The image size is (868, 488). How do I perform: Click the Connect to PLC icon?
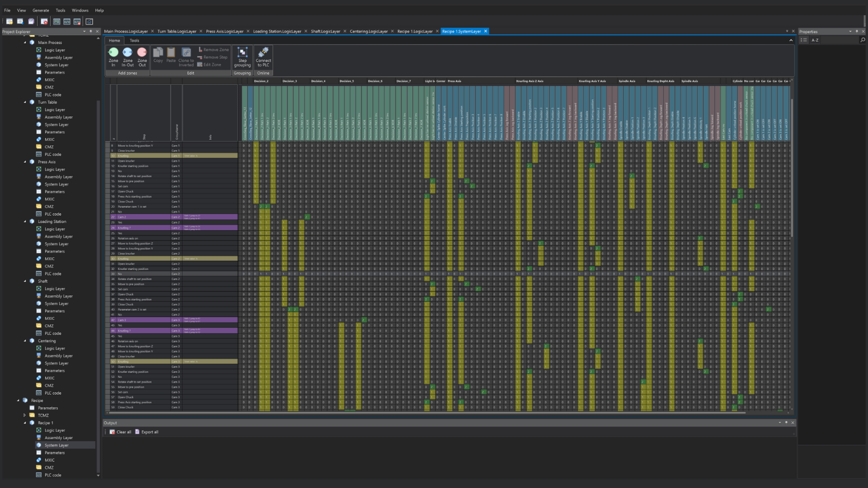[x=263, y=52]
